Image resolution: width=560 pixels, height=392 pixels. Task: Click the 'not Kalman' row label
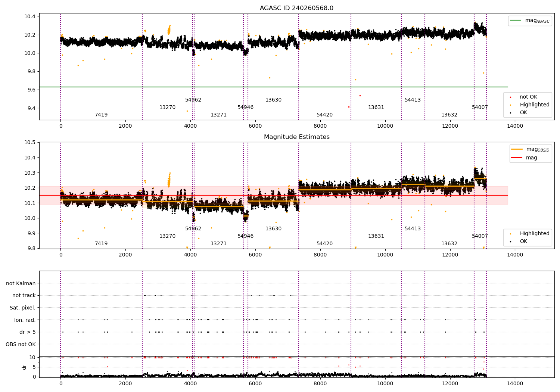coord(21,283)
